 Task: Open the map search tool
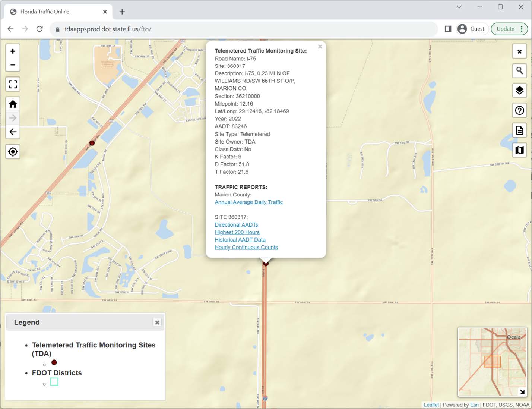tap(519, 70)
